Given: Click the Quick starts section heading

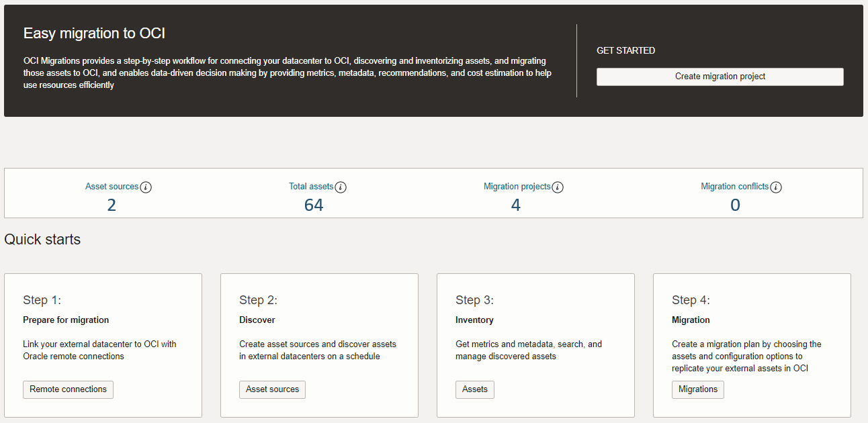Looking at the screenshot, I should pos(42,239).
